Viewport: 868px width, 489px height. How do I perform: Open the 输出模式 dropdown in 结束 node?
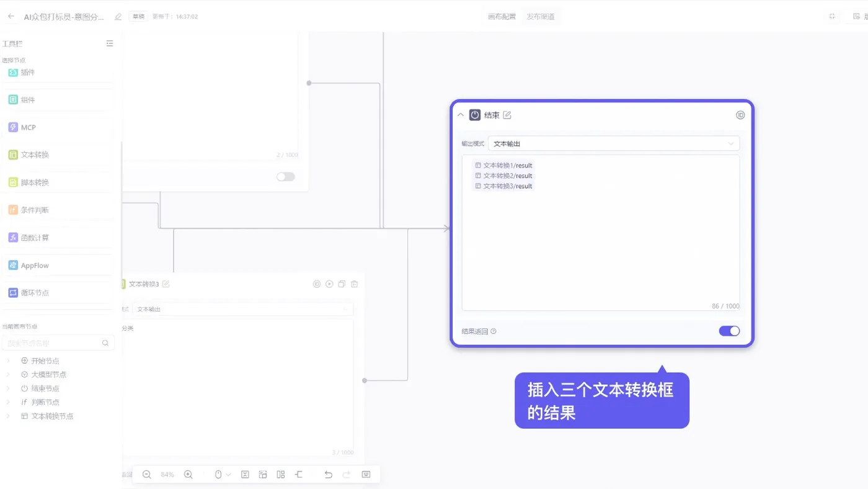click(x=614, y=143)
